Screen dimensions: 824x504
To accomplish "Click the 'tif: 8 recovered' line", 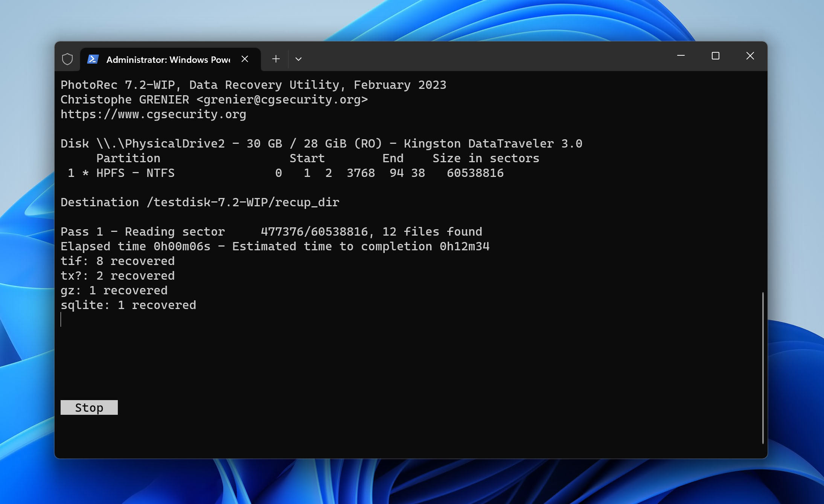I will (x=117, y=261).
